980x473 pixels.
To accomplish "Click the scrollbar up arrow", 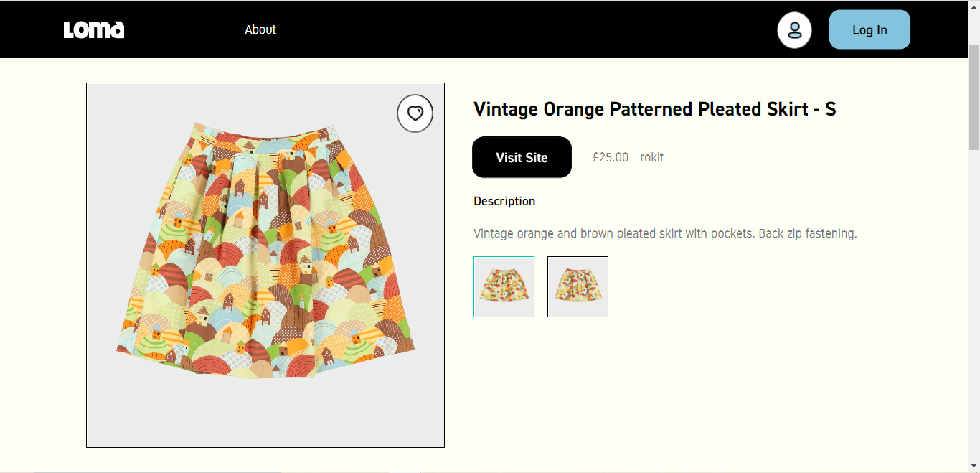I will (974, 6).
